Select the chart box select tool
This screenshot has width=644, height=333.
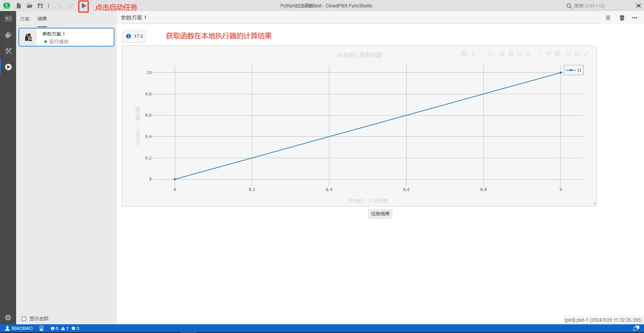pyautogui.click(x=482, y=54)
